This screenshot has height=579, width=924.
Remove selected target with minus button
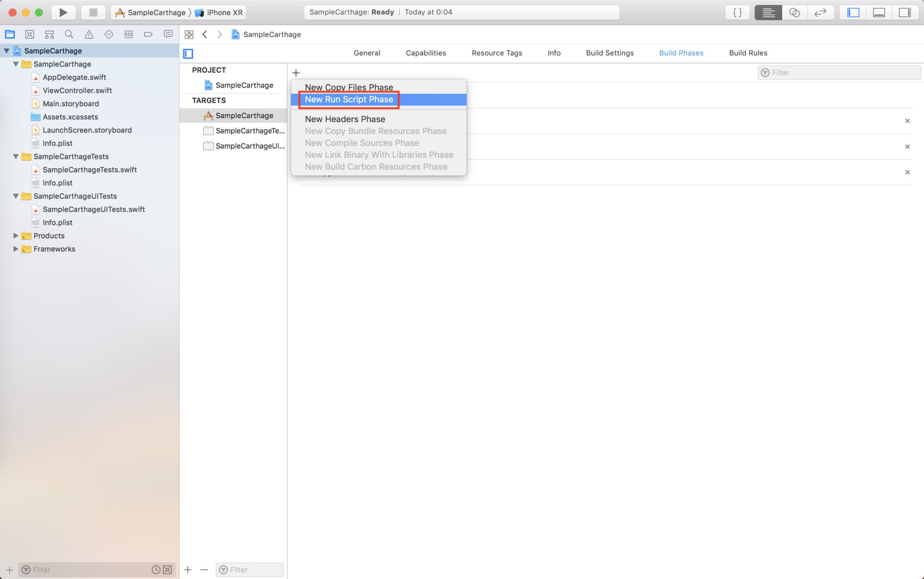(204, 569)
